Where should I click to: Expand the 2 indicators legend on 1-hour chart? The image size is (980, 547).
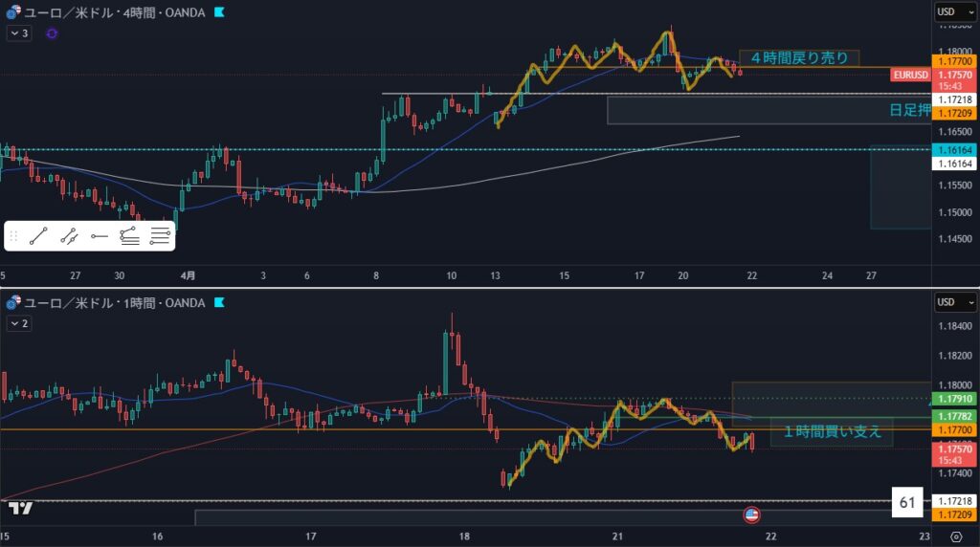tap(19, 324)
